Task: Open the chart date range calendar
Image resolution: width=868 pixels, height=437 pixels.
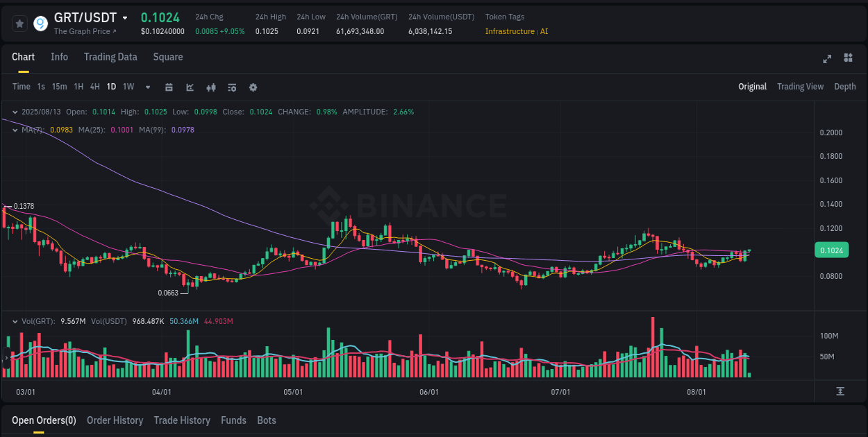Action: 169,87
